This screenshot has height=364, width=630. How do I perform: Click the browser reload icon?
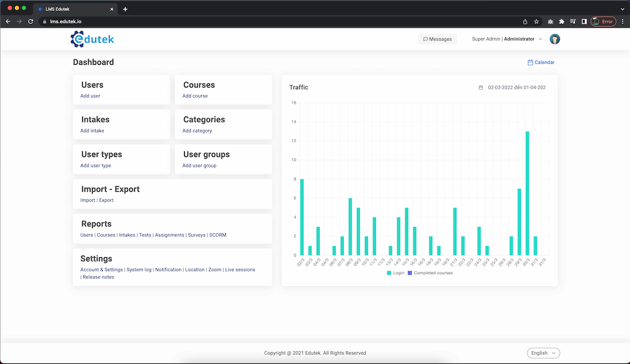[x=31, y=22]
